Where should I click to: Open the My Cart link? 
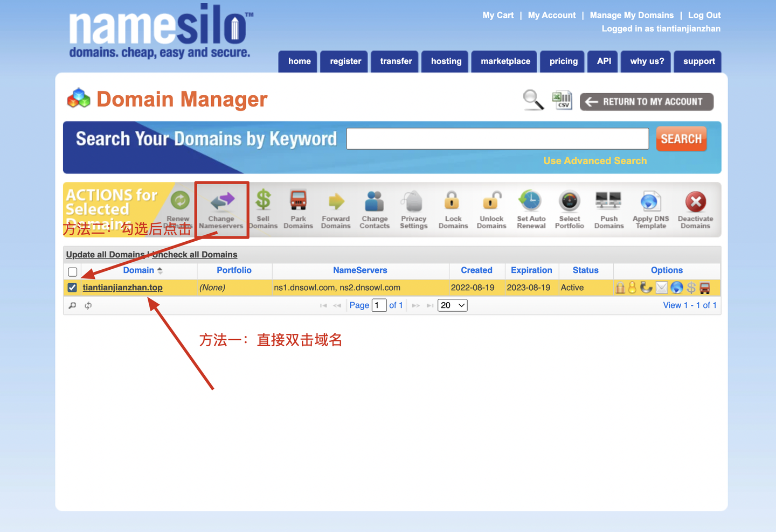(x=498, y=15)
